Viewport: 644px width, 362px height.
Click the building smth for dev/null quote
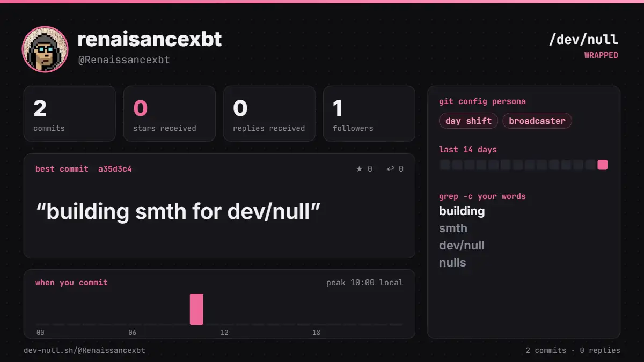(x=178, y=211)
